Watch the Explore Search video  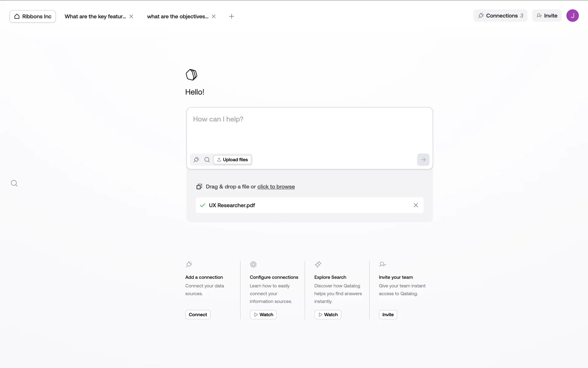pyautogui.click(x=328, y=315)
